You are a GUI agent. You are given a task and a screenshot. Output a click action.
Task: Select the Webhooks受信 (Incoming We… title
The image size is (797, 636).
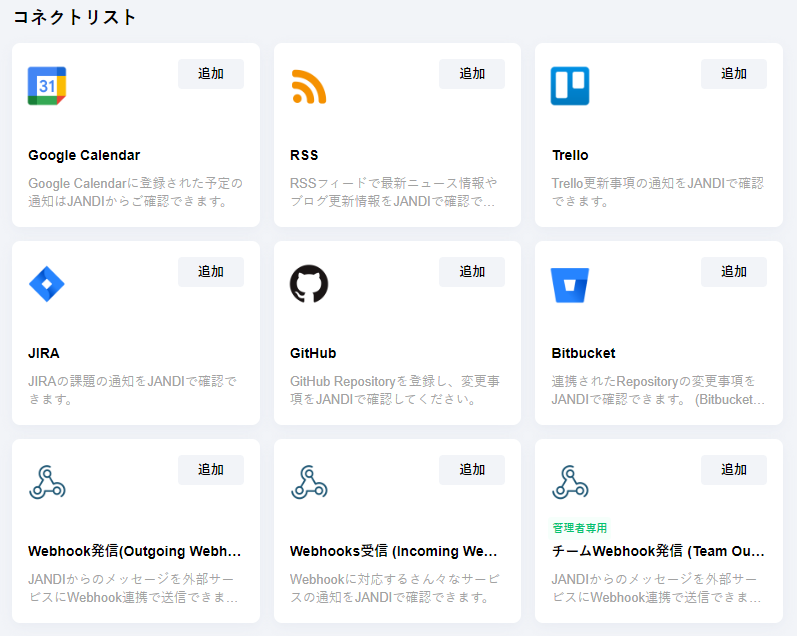[393, 551]
